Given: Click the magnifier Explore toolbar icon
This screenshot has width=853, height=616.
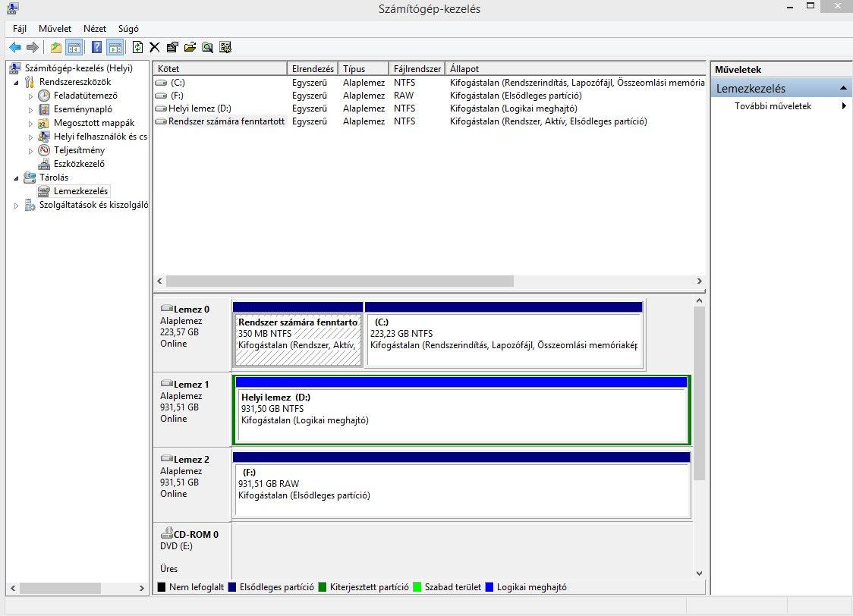Looking at the screenshot, I should 207,47.
